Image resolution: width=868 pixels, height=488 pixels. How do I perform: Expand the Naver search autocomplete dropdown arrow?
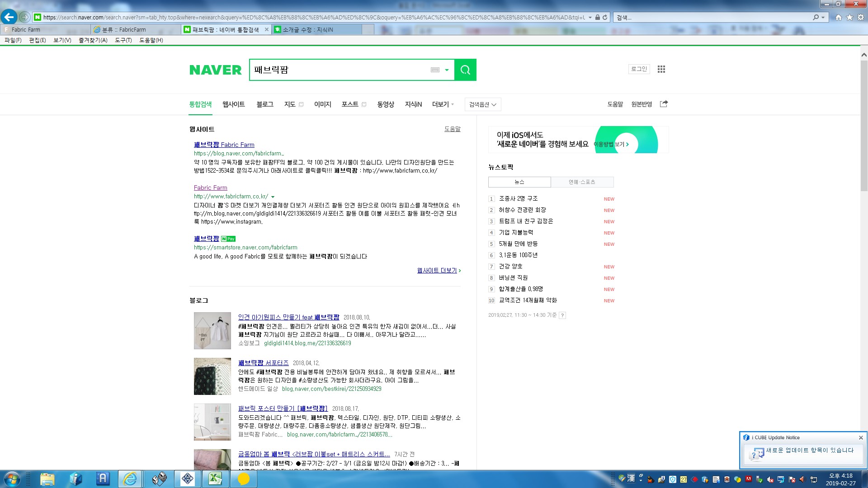[447, 70]
